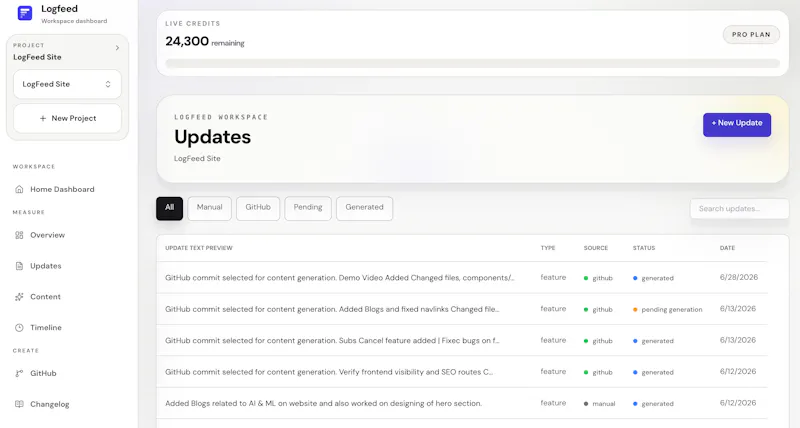Click the Changelog book icon
Viewport: 800px width, 428px height.
click(x=19, y=404)
